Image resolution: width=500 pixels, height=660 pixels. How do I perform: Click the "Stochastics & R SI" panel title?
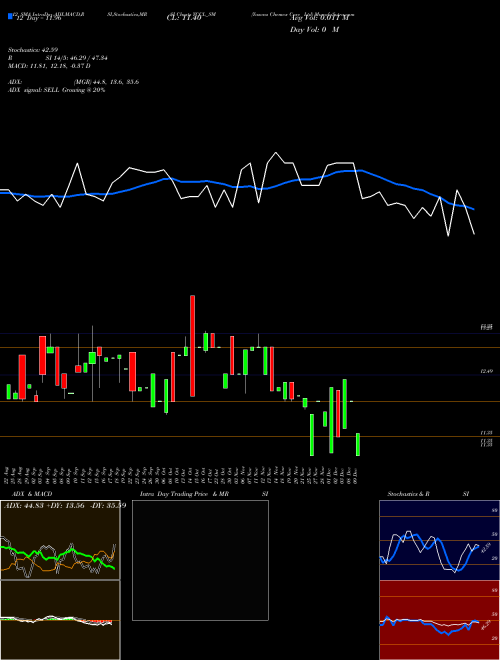pyautogui.click(x=428, y=494)
